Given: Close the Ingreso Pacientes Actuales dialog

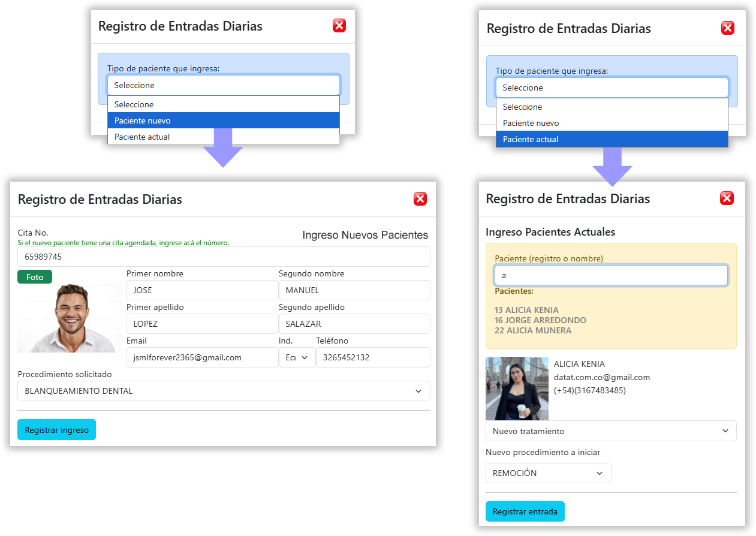Looking at the screenshot, I should pos(727,198).
